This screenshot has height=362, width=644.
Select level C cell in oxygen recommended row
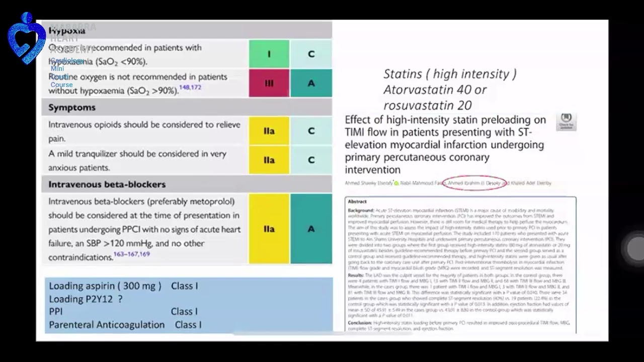(x=311, y=54)
